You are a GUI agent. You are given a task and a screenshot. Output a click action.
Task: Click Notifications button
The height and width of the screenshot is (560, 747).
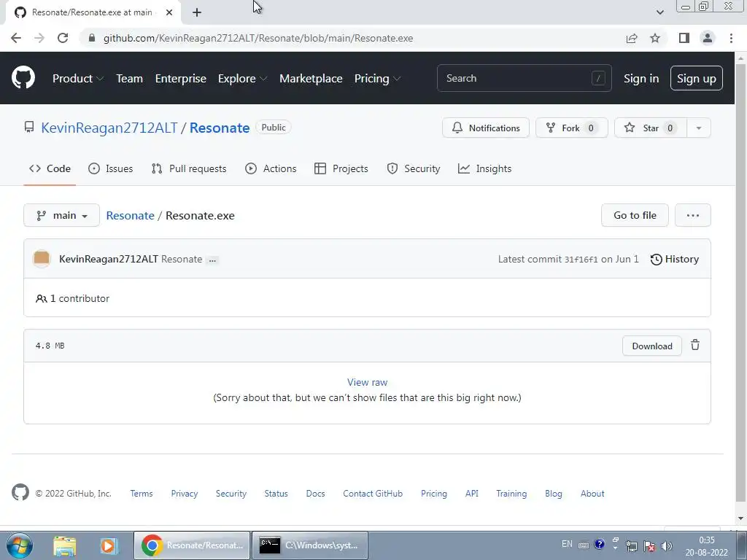click(x=485, y=128)
